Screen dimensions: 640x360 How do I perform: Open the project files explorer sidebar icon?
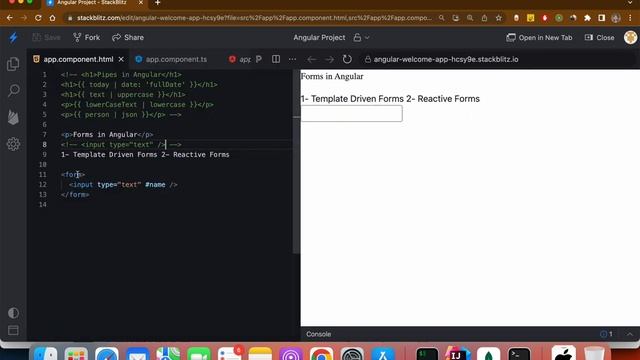(x=13, y=64)
